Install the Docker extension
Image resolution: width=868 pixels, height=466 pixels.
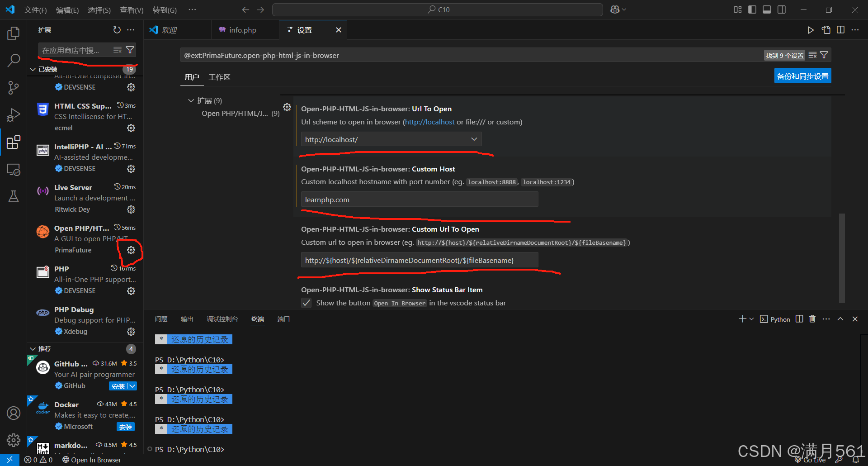(x=126, y=427)
